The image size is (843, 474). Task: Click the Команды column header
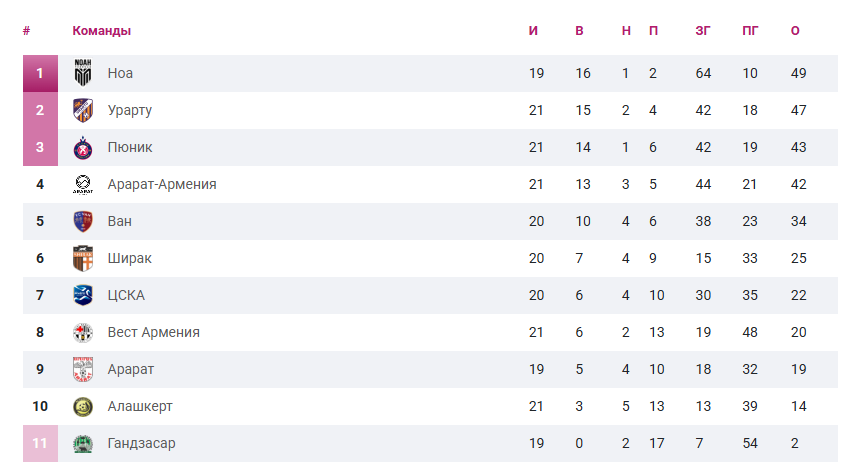click(x=101, y=30)
